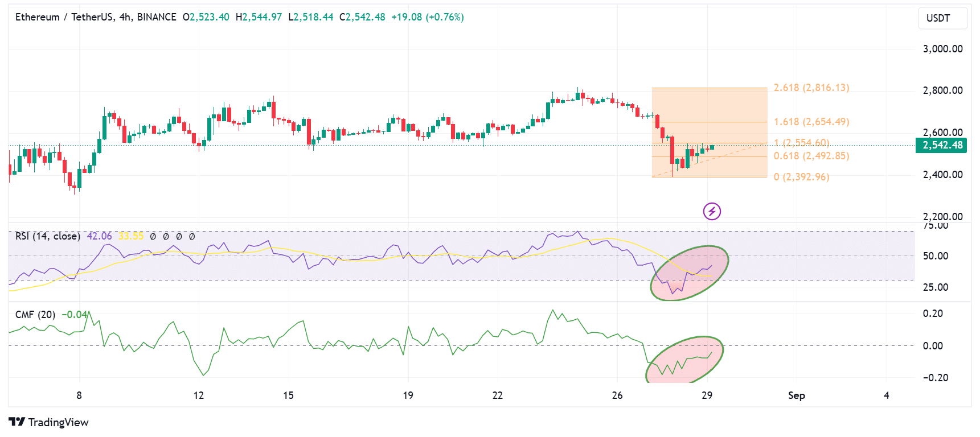
Task: Click the change value +19.08 (+0.76%)
Action: (x=428, y=17)
